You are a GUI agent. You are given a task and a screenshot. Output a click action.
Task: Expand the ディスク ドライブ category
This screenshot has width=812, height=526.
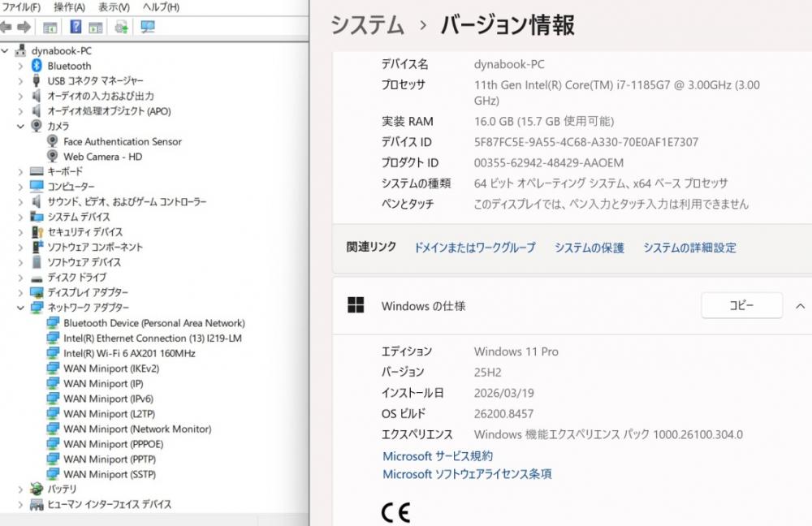click(x=20, y=277)
